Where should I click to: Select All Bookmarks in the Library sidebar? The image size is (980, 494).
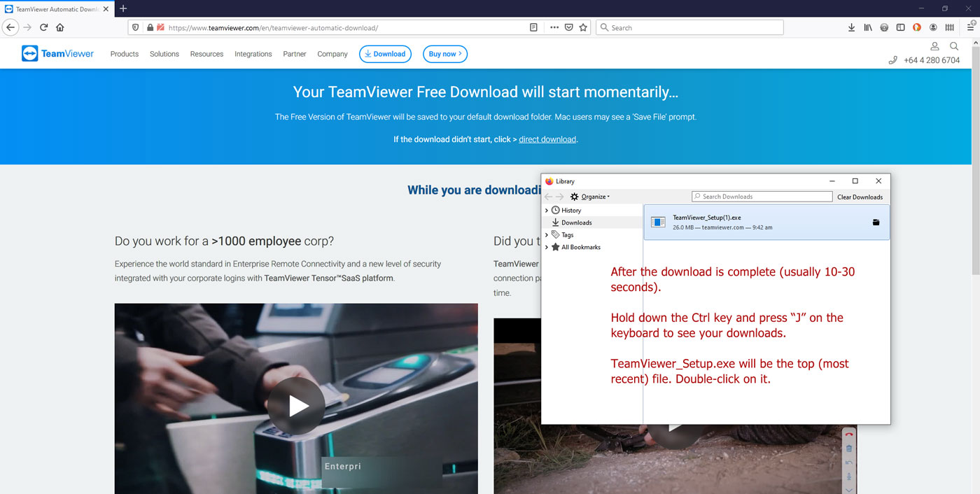pos(581,247)
